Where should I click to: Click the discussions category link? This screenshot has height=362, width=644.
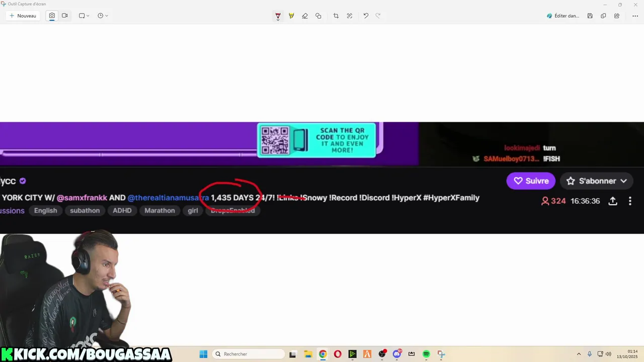click(12, 211)
